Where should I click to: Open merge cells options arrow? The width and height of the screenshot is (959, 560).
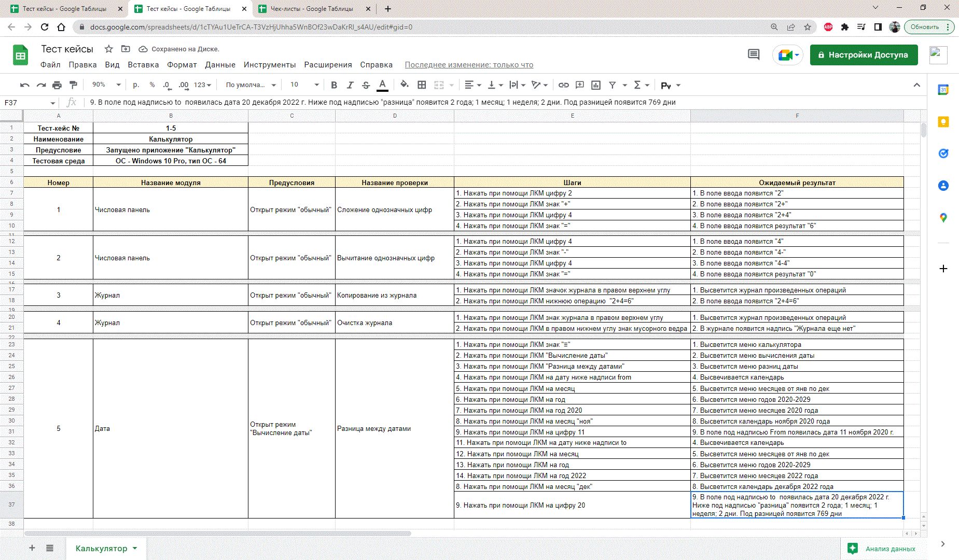(x=451, y=85)
